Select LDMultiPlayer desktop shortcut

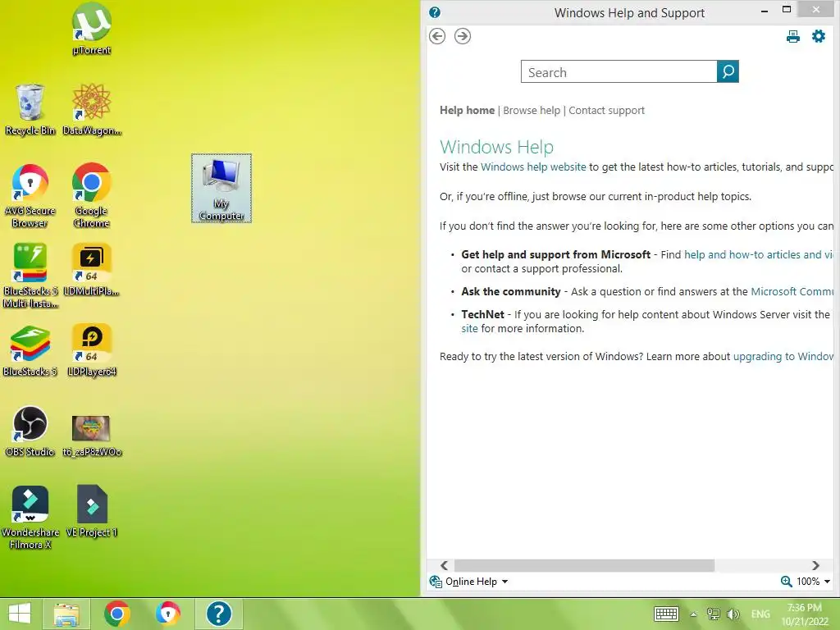92,269
